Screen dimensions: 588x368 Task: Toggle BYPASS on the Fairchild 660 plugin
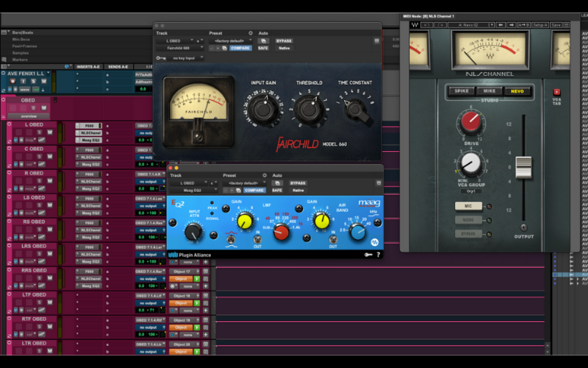(x=284, y=40)
